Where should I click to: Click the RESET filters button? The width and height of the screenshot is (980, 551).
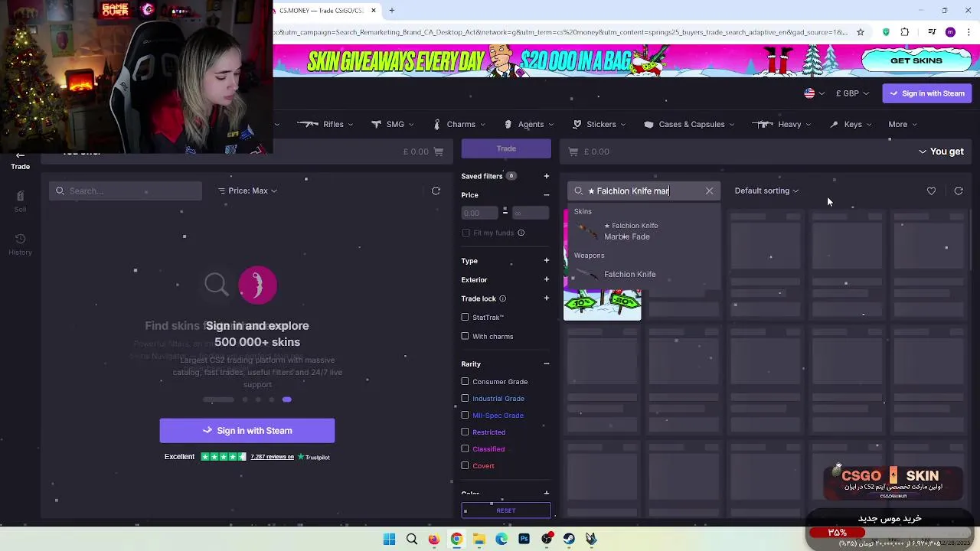point(506,510)
